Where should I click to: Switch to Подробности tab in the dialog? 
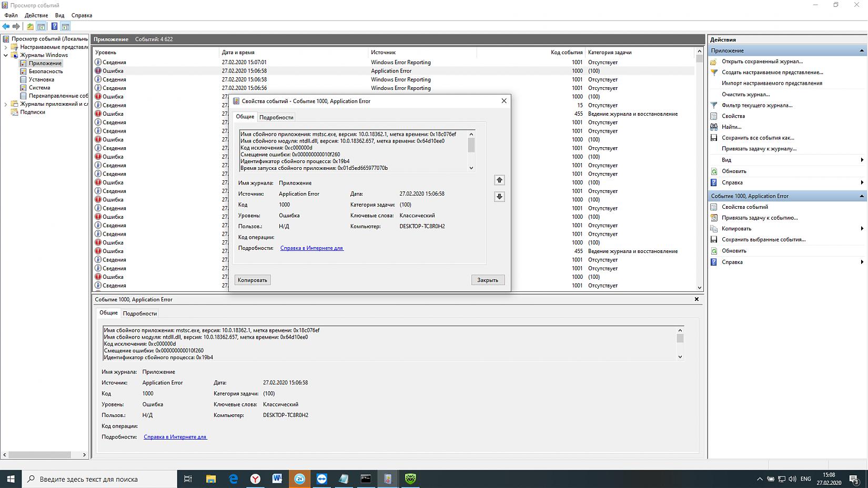(x=276, y=117)
